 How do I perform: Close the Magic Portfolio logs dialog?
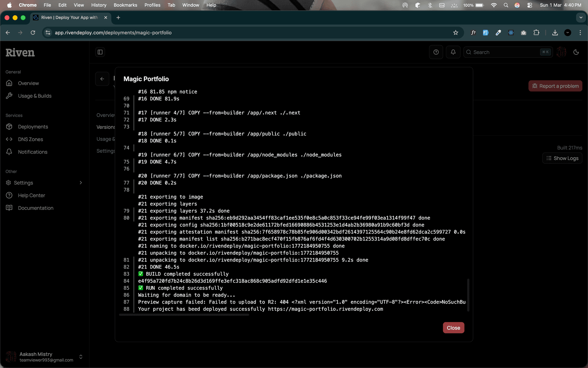(453, 327)
